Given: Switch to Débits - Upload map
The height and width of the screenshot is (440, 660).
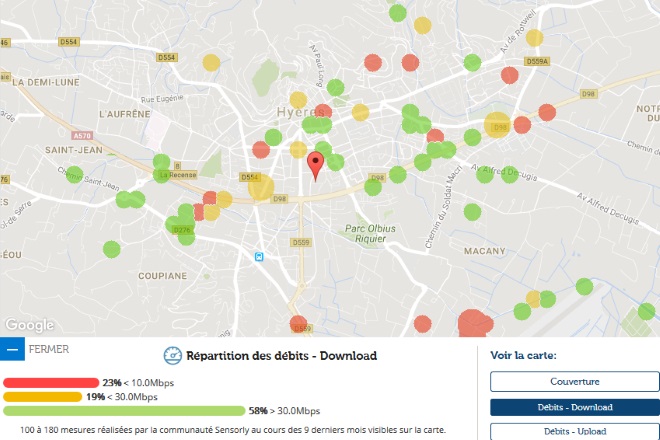Looking at the screenshot, I should tap(574, 431).
